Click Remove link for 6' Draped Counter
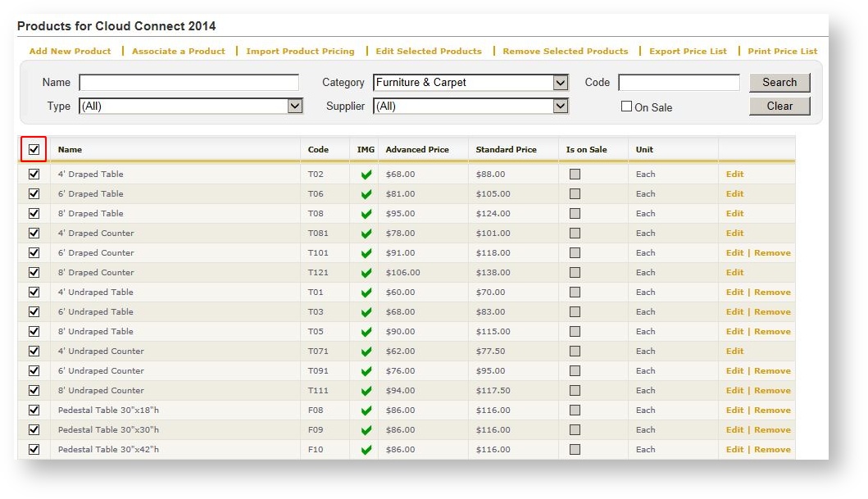This screenshot has height=499, width=868. [772, 253]
